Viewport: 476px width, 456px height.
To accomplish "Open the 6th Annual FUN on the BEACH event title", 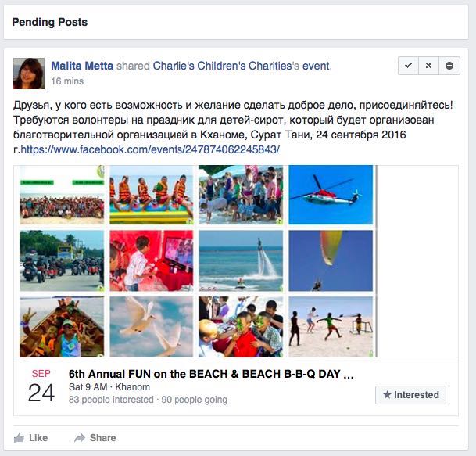I will click(x=211, y=374).
